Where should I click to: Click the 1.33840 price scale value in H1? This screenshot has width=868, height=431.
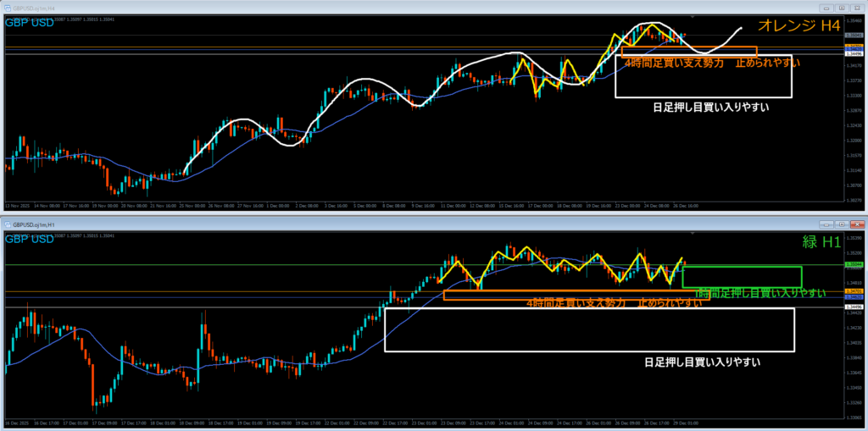tap(854, 356)
